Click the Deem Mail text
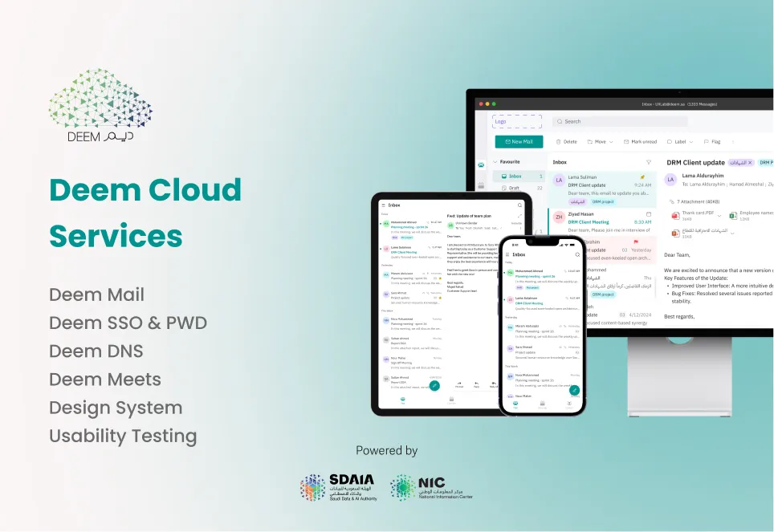 pyautogui.click(x=96, y=294)
